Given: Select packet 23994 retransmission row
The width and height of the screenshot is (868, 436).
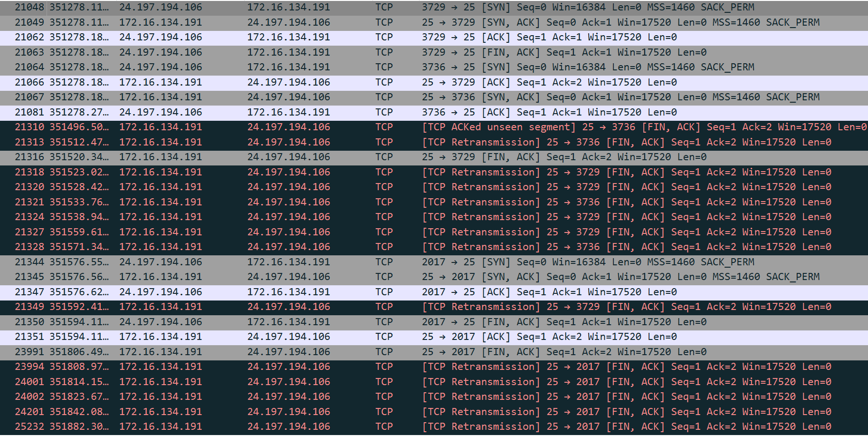Looking at the screenshot, I should click(x=434, y=367).
